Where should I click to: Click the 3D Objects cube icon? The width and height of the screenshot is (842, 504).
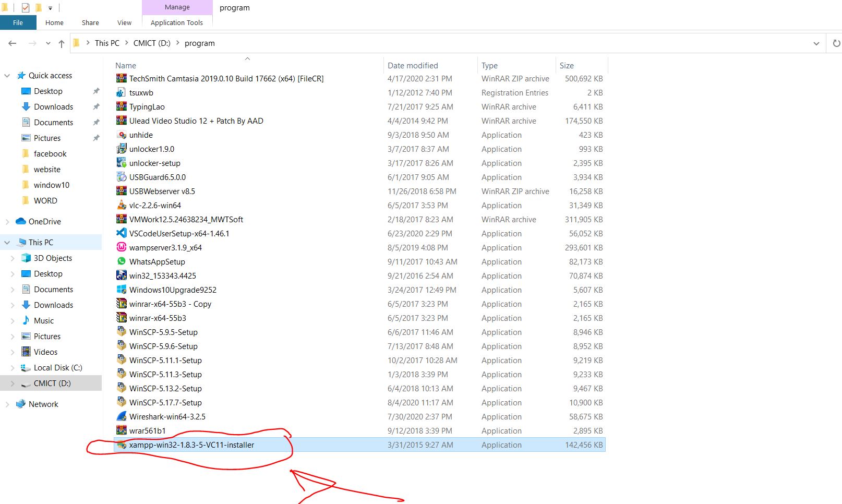coord(26,258)
